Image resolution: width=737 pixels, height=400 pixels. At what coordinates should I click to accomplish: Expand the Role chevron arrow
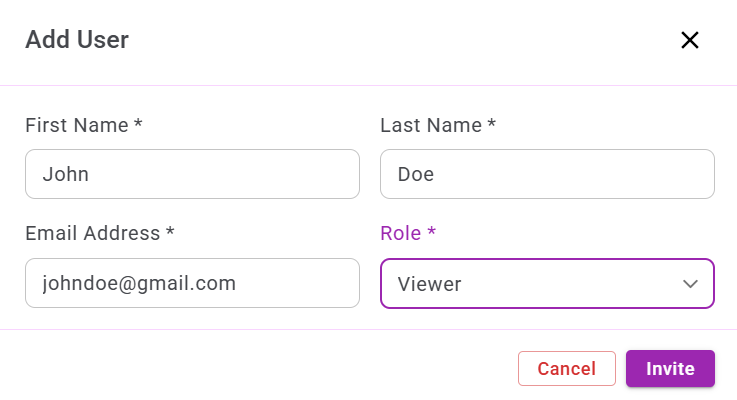(690, 283)
